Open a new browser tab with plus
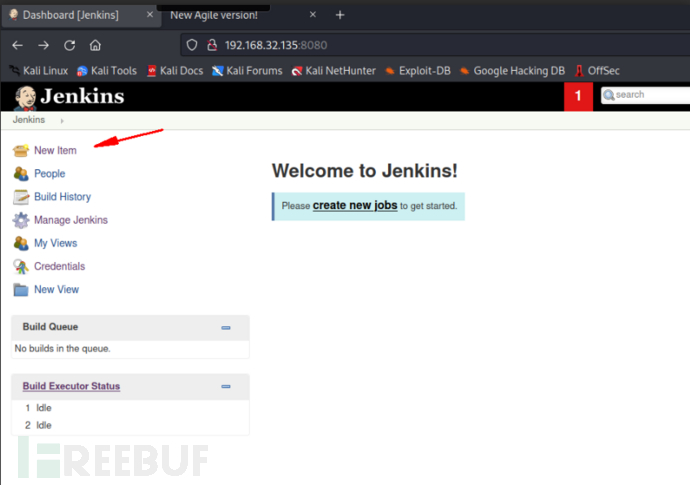This screenshot has height=485, width=690. (x=340, y=15)
